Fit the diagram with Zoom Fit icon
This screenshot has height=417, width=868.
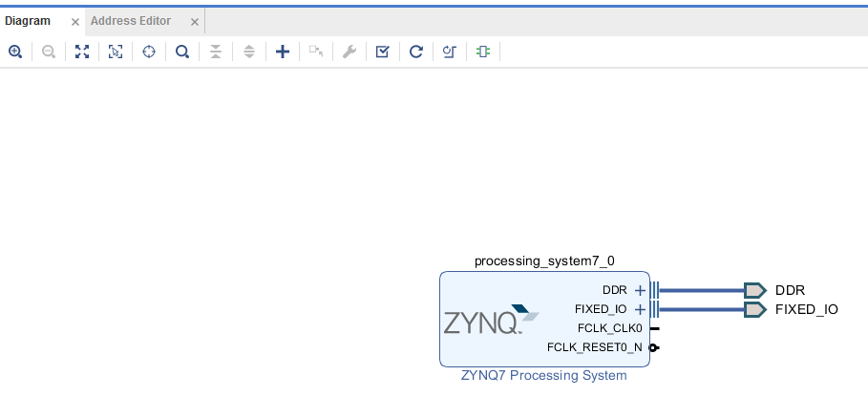[x=82, y=52]
